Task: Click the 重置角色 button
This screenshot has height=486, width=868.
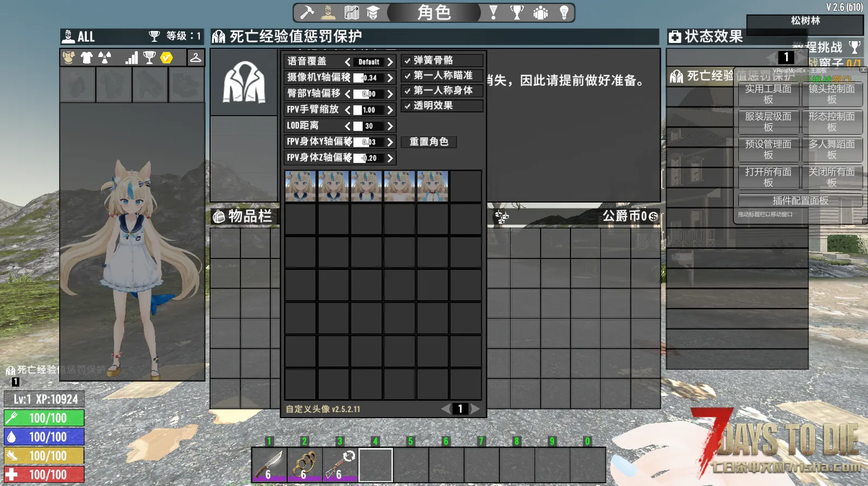Action: click(429, 142)
